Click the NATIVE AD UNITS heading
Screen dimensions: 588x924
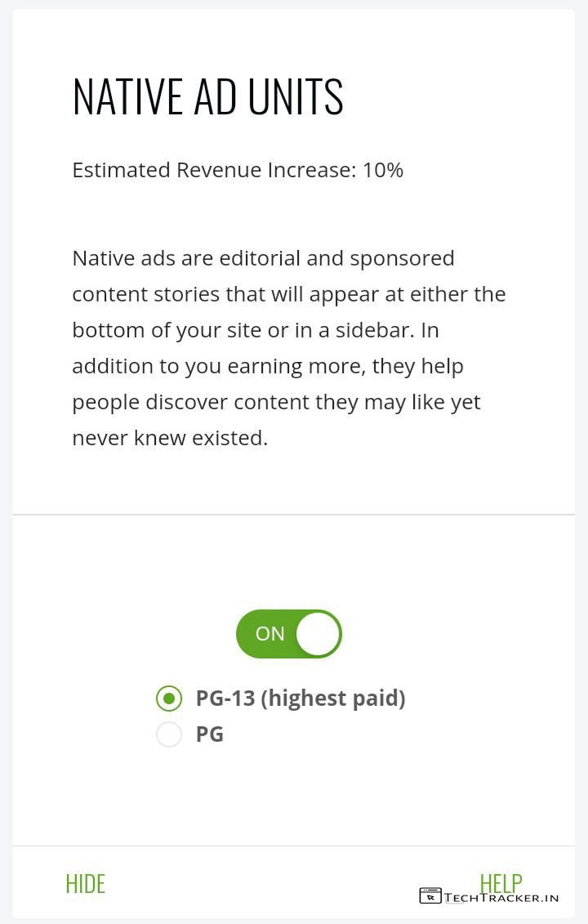[207, 96]
